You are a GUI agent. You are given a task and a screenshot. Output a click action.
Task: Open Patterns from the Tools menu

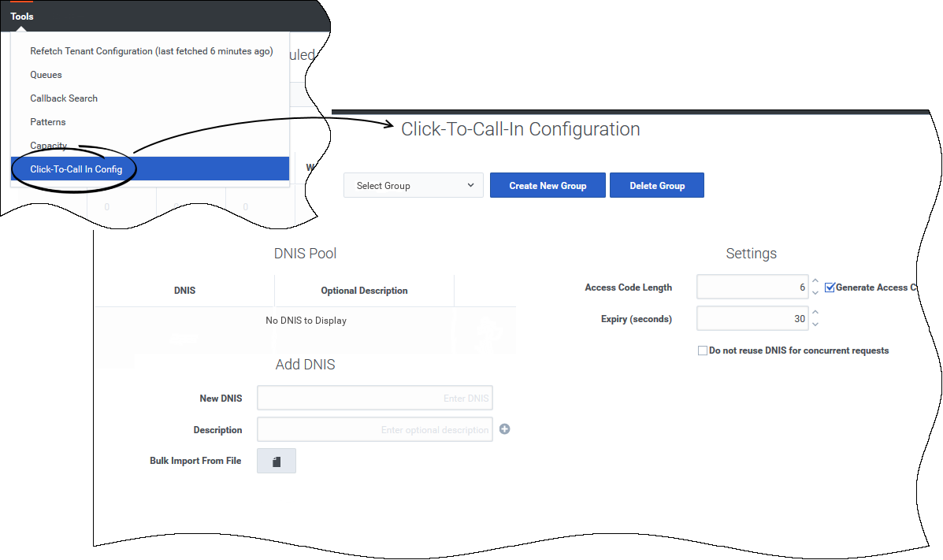point(48,122)
